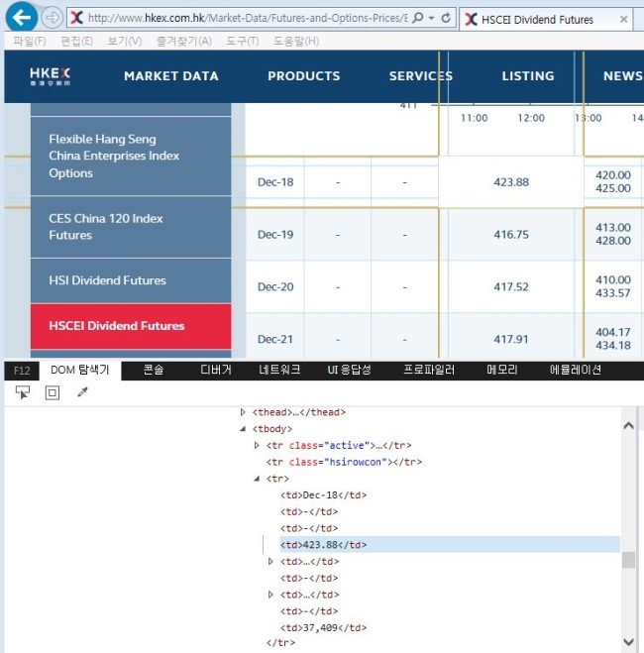Open NEWS navigation item
This screenshot has width=644, height=653.
(623, 76)
